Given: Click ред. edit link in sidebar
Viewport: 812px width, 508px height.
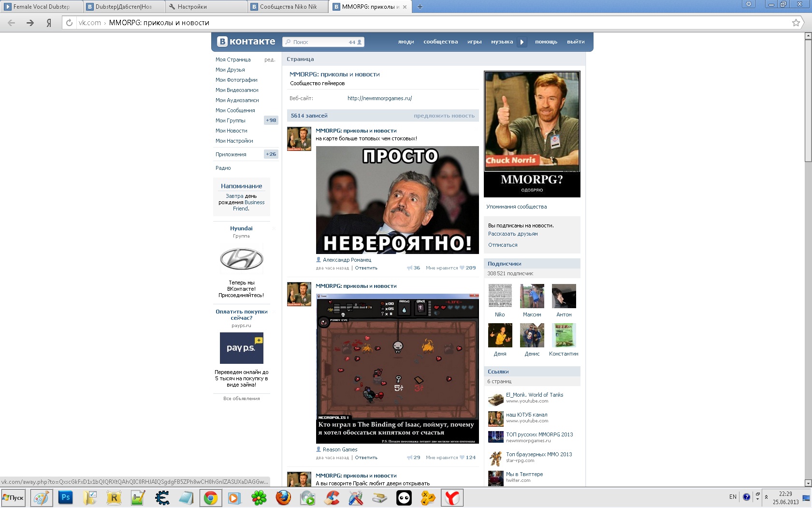Looking at the screenshot, I should (270, 60).
